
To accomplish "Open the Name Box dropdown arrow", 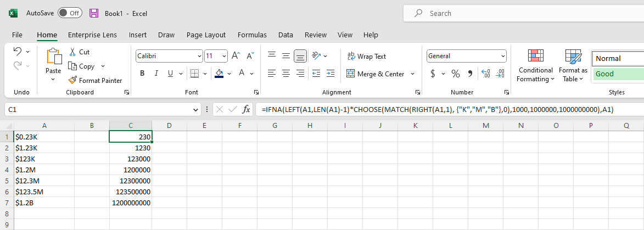I will pos(197,110).
